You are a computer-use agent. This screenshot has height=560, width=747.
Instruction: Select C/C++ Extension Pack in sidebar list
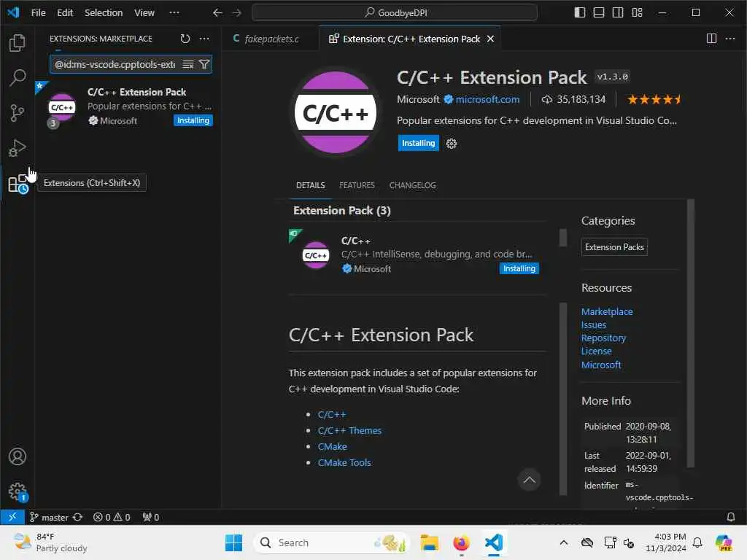coord(128,107)
